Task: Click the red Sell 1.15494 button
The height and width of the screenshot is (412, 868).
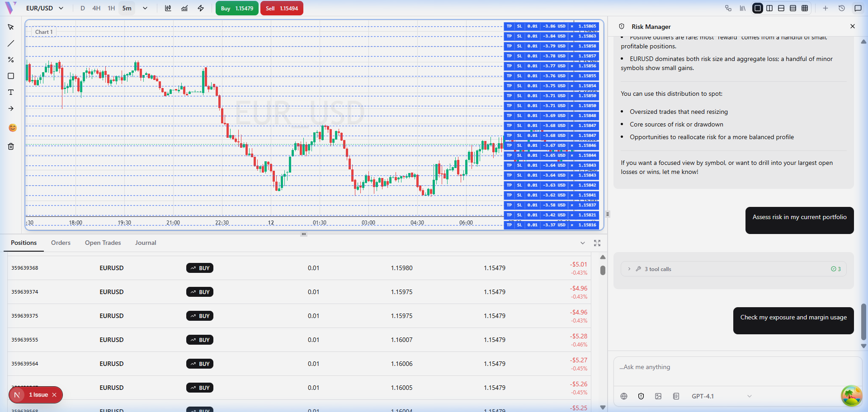Action: tap(282, 8)
